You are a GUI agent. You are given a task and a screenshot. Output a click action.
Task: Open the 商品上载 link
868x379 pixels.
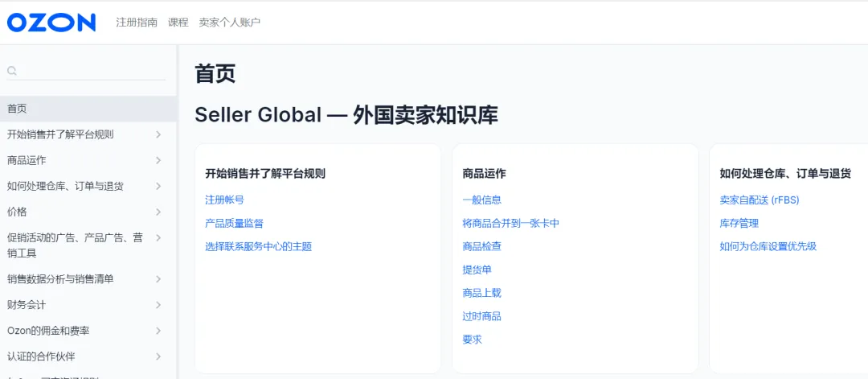point(481,293)
